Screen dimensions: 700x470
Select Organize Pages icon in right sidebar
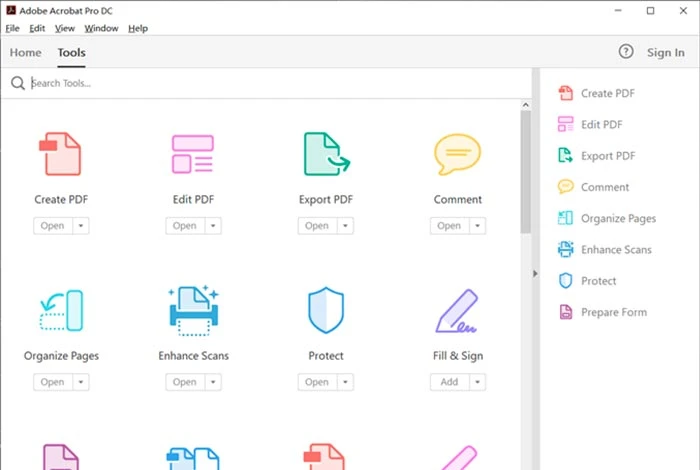tap(566, 218)
